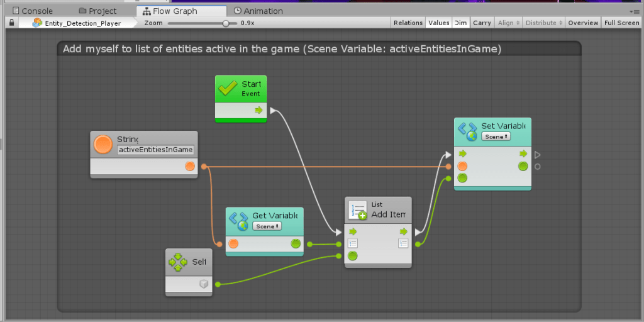Click the orange String literal node icon

point(103,145)
